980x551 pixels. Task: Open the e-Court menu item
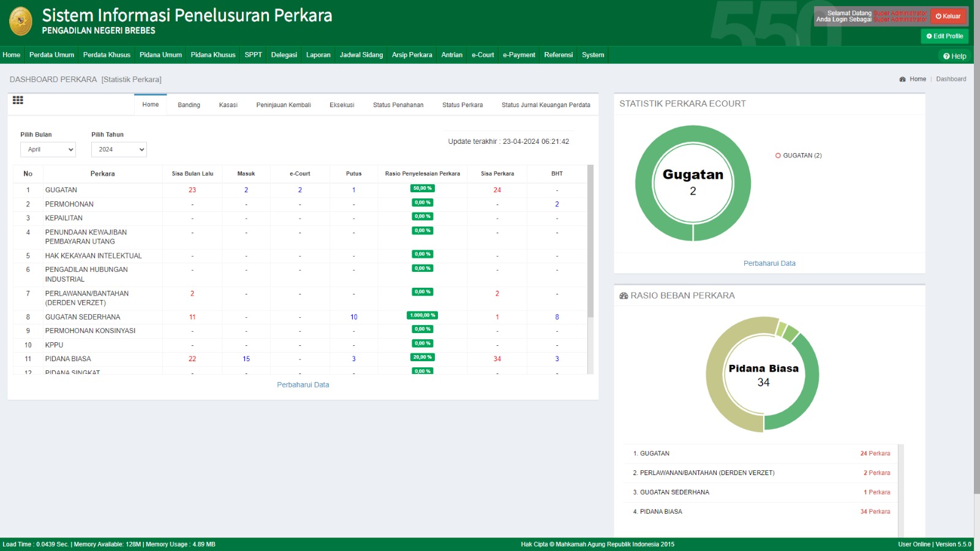point(483,55)
